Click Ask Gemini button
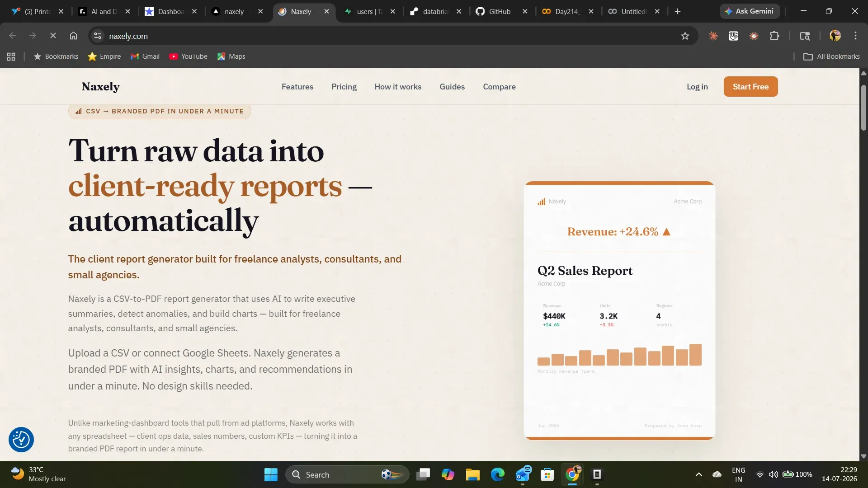The width and height of the screenshot is (868, 488). pos(749,11)
